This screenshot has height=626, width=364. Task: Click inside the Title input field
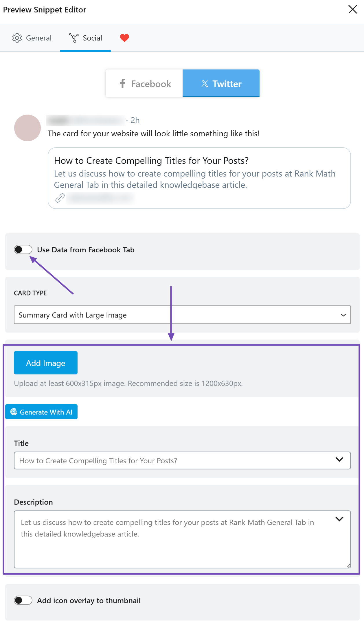tap(145, 460)
